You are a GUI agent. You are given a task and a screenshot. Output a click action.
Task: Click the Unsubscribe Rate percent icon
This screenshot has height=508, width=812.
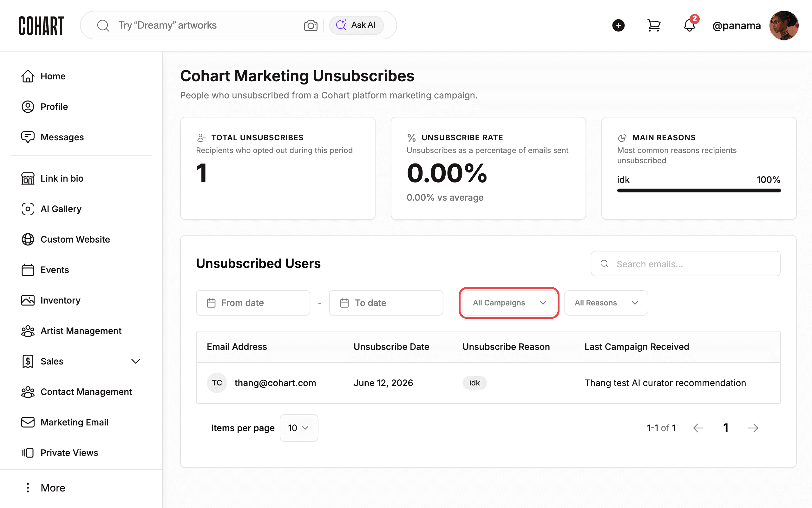pyautogui.click(x=411, y=138)
